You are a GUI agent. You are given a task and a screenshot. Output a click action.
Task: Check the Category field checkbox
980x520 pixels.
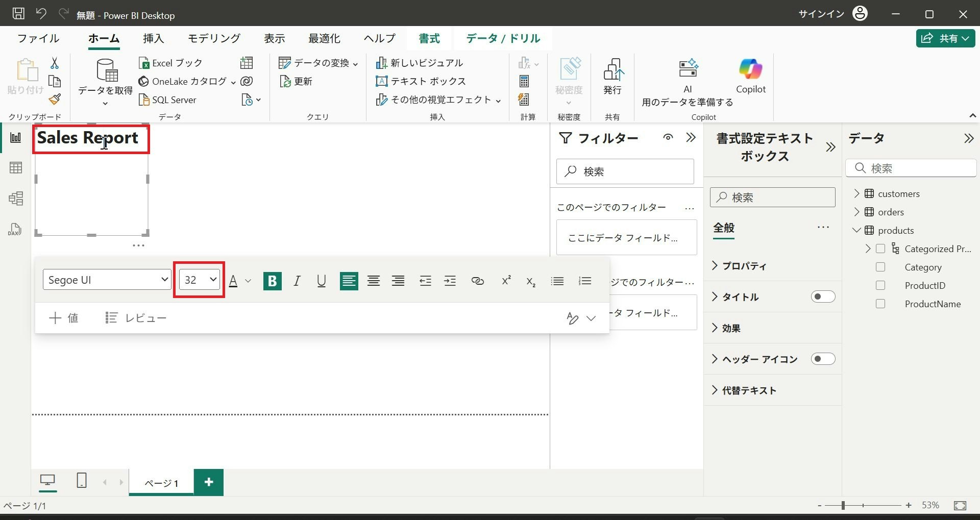click(880, 267)
